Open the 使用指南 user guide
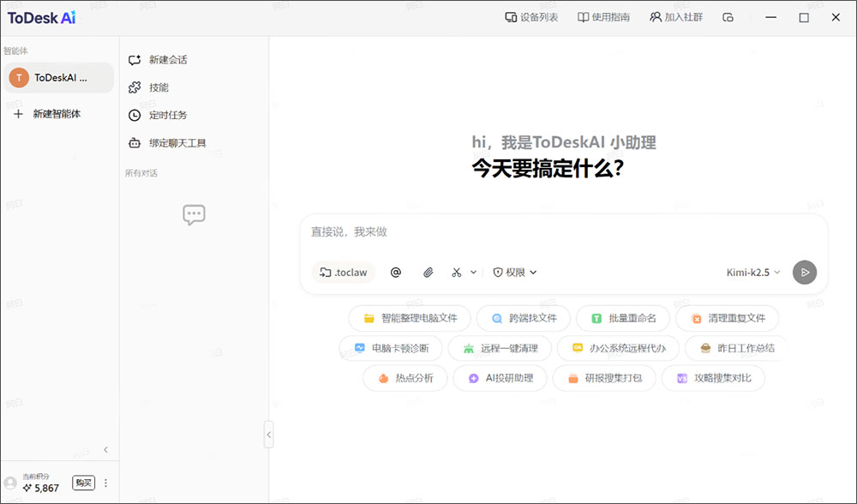Screen dimensions: 857x504 pos(603,17)
